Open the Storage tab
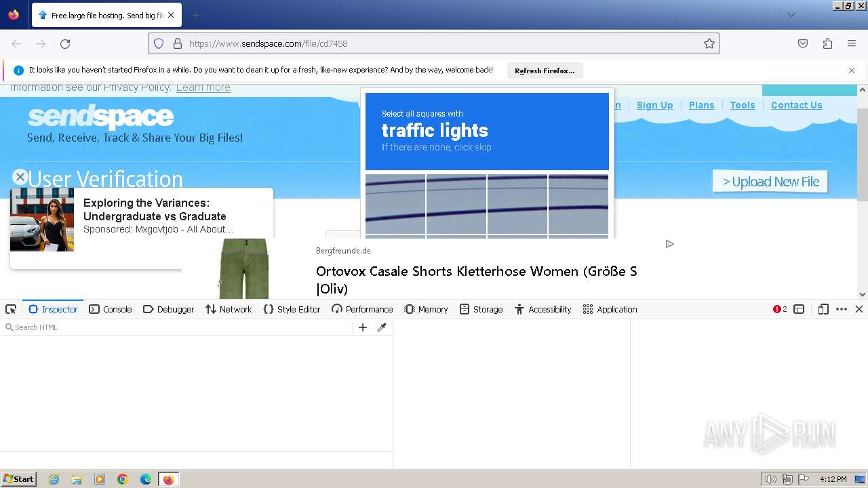Viewport: 868px width, 488px height. point(481,309)
